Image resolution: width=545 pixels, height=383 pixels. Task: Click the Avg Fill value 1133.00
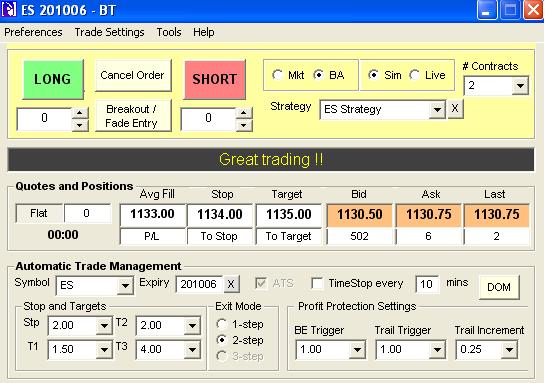[x=152, y=214]
